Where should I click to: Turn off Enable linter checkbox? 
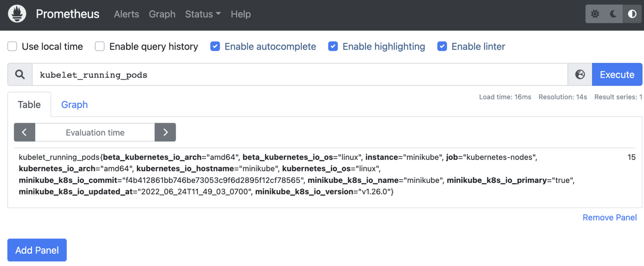[442, 46]
